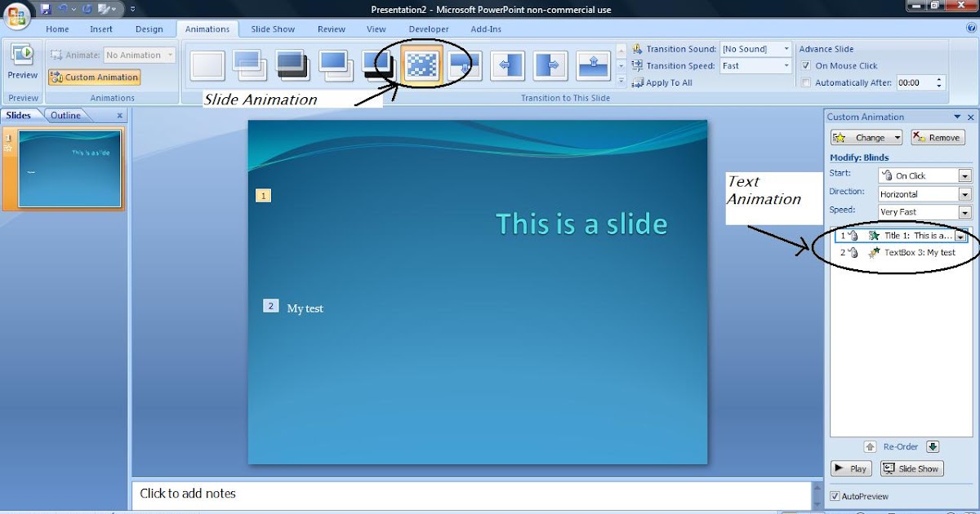Select the No Transition option
Viewport: 980px width, 514px height.
[x=208, y=64]
